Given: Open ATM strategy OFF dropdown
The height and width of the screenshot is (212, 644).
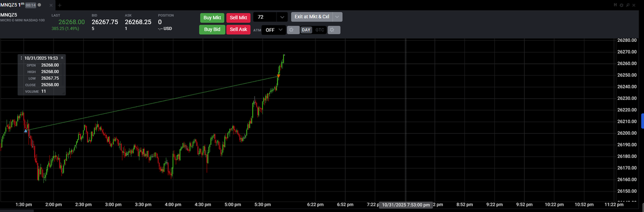Looking at the screenshot, I should [273, 30].
